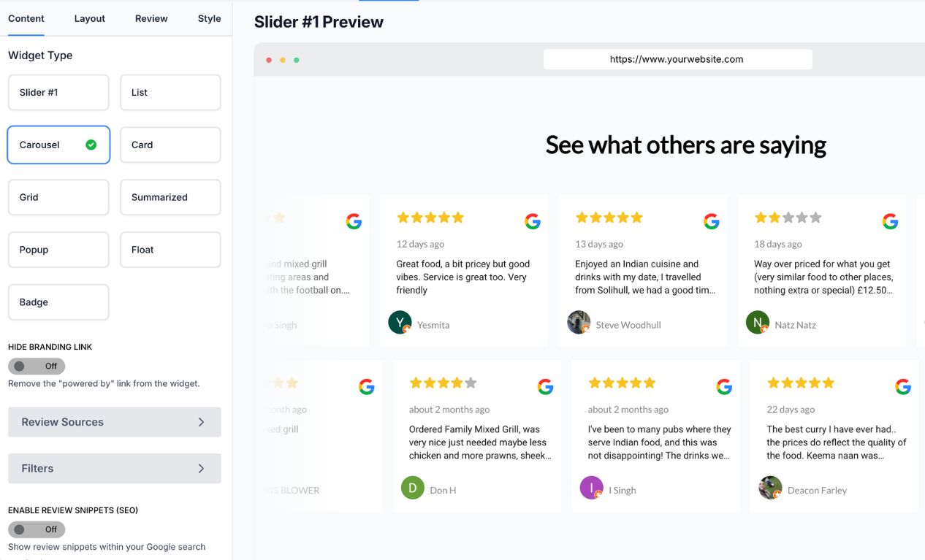
Task: Click the Google icon on Deacon Farley's review
Action: pos(903,387)
